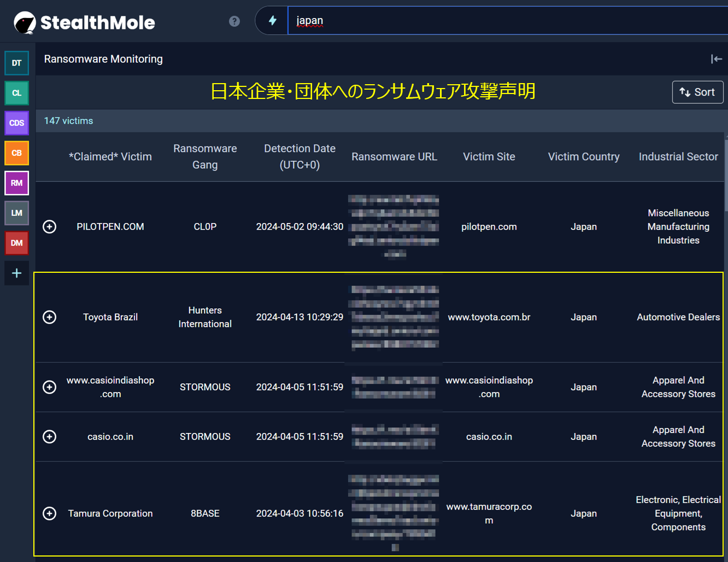Open the CL module in sidebar
728x562 pixels.
(16, 93)
